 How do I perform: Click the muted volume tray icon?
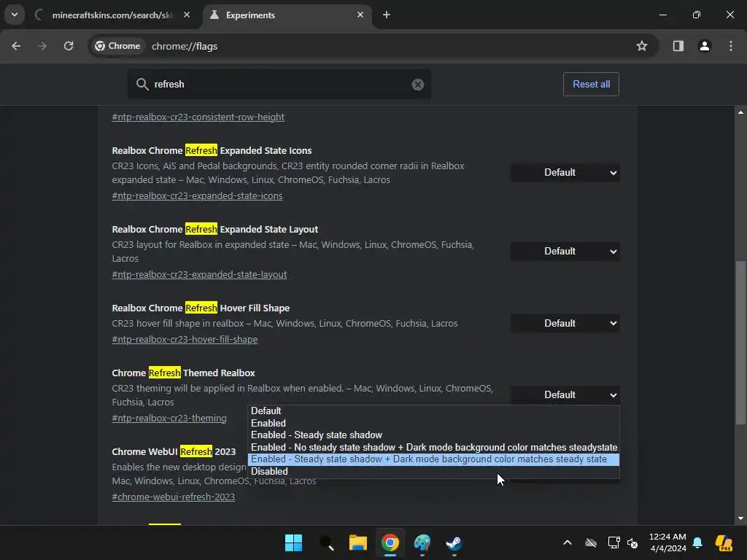[632, 542]
